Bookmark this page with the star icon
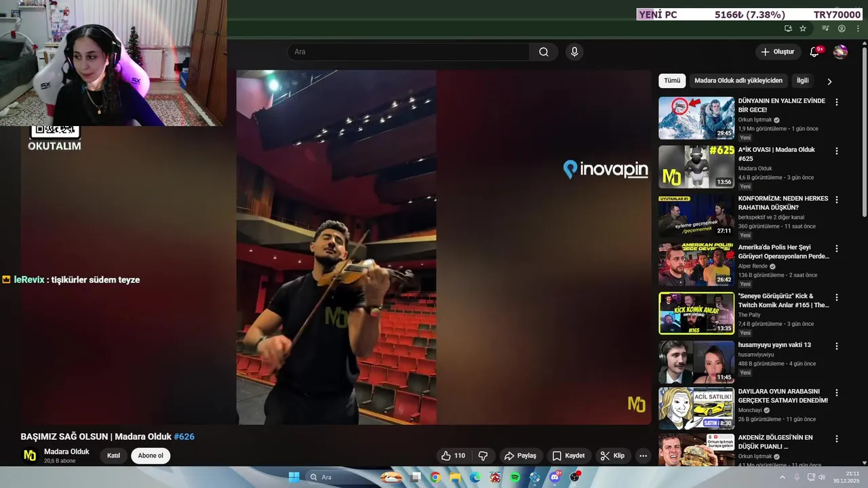 803,28
